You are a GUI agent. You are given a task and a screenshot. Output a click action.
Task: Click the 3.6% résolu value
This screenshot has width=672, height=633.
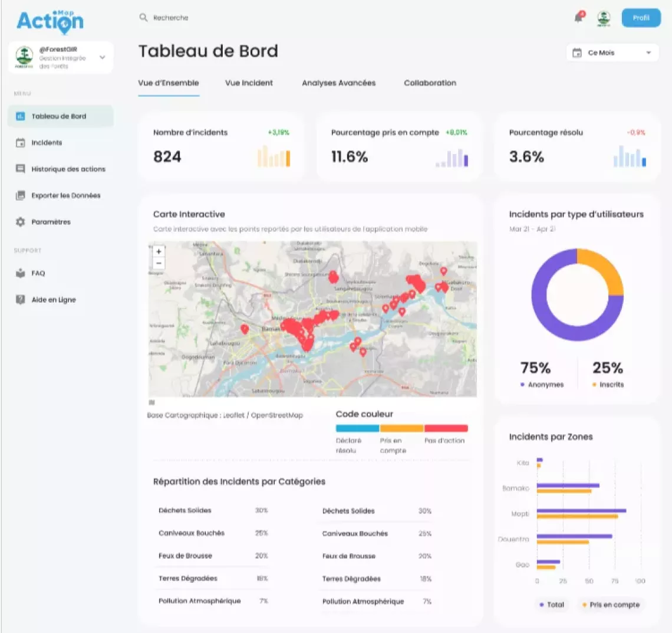(526, 156)
